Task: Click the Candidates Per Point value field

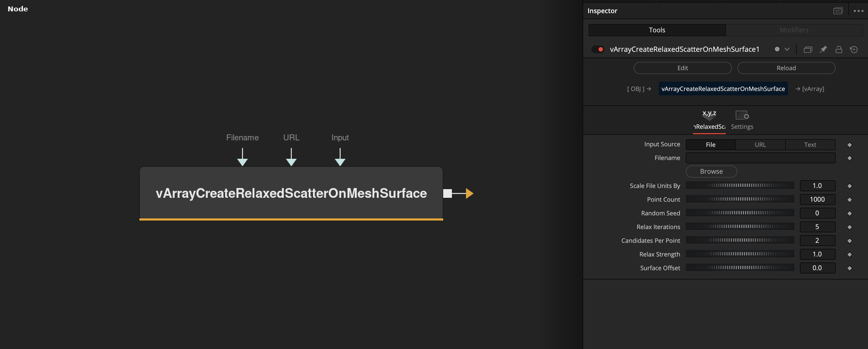Action: [818, 241]
